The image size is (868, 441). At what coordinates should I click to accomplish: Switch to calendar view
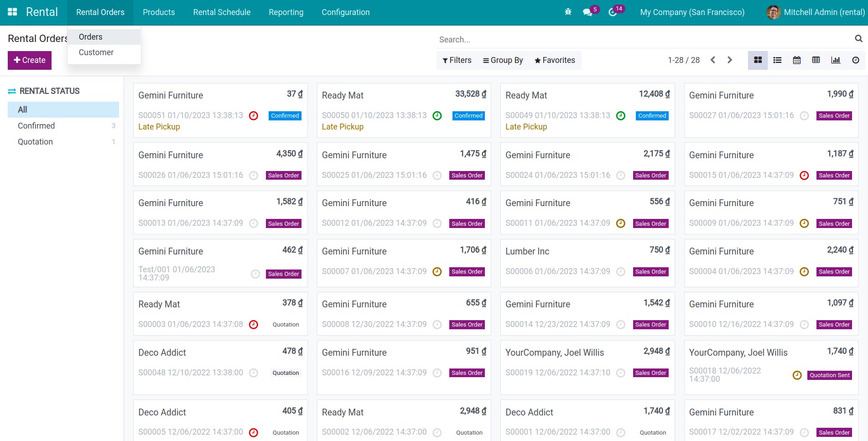pyautogui.click(x=797, y=60)
